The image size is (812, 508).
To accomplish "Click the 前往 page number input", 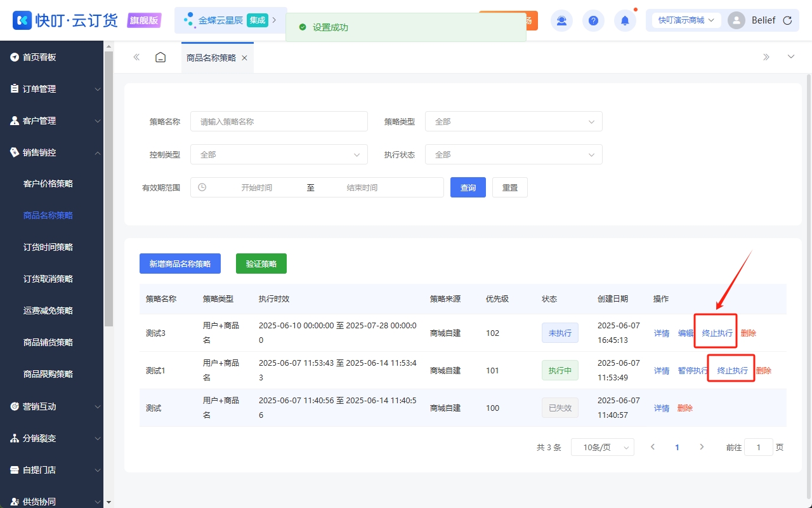I will point(759,447).
